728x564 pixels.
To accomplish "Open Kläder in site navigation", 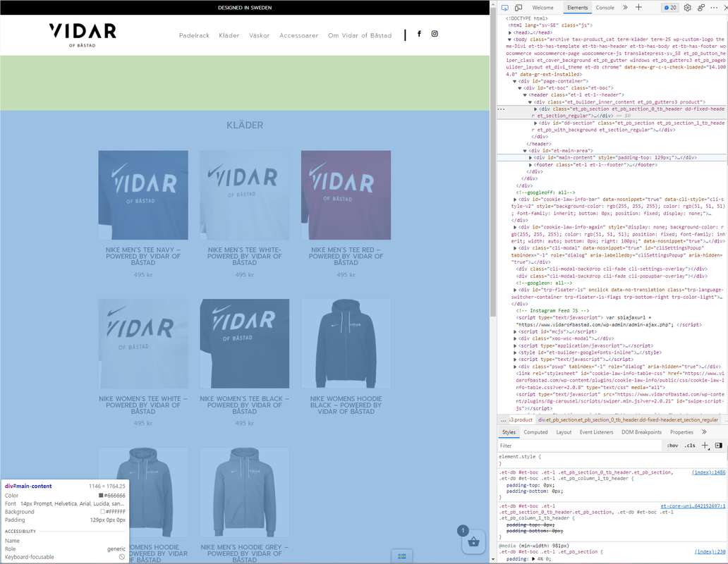I will click(x=229, y=35).
